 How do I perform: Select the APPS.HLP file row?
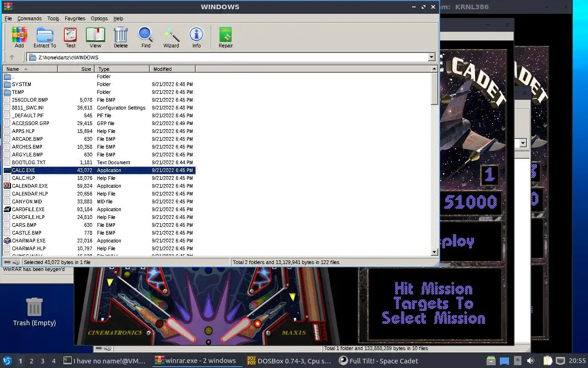[99, 131]
